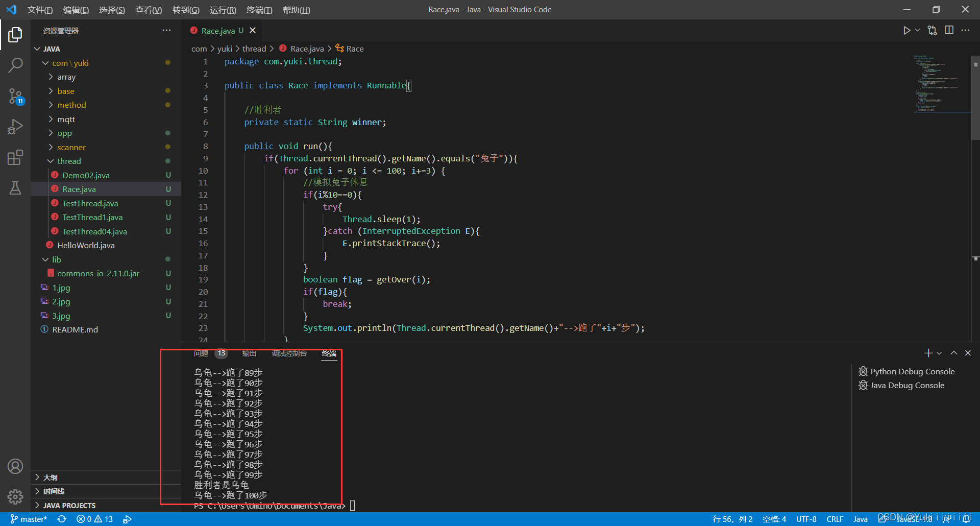Open the Search view in activity bar

tap(15, 65)
